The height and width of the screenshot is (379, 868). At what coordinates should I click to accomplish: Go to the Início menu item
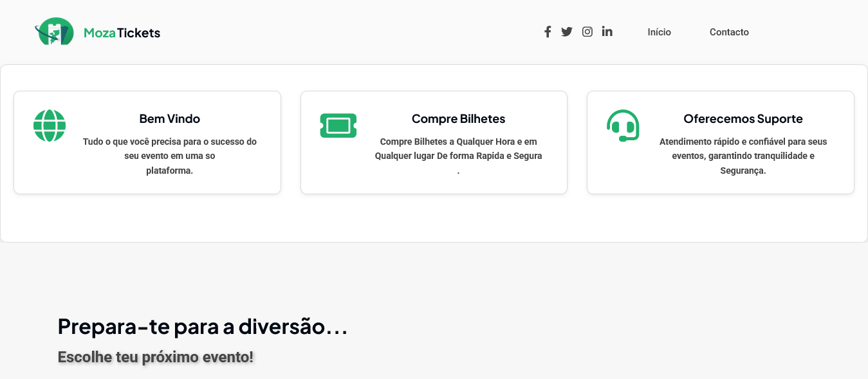click(x=659, y=32)
